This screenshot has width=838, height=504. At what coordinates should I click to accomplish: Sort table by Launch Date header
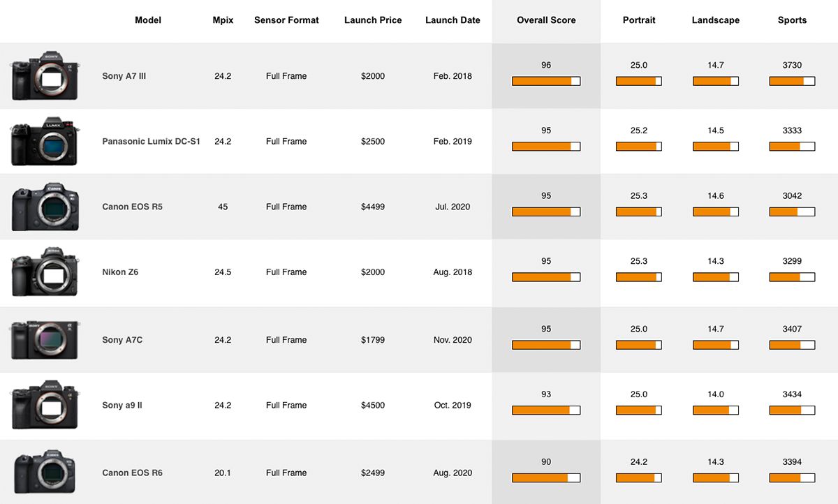point(453,20)
